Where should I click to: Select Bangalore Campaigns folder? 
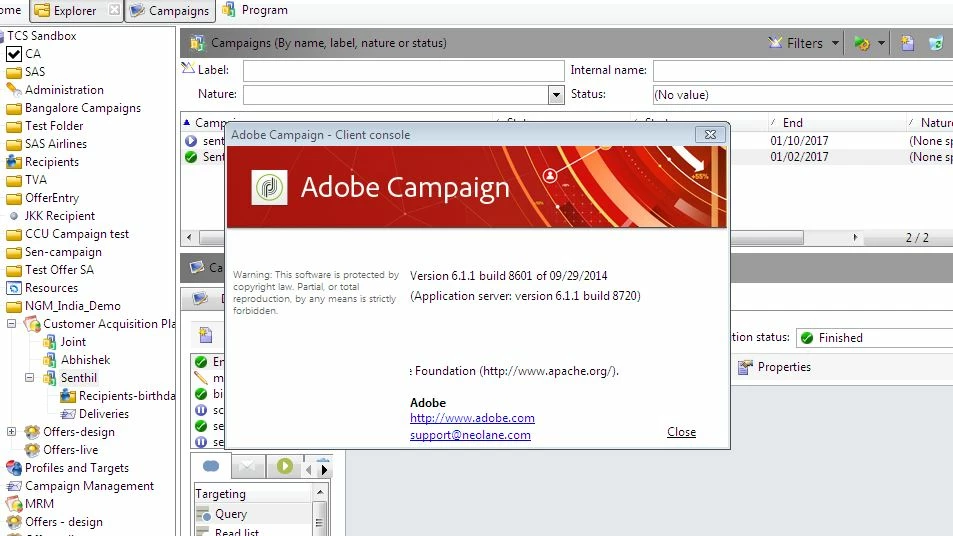[x=83, y=108]
